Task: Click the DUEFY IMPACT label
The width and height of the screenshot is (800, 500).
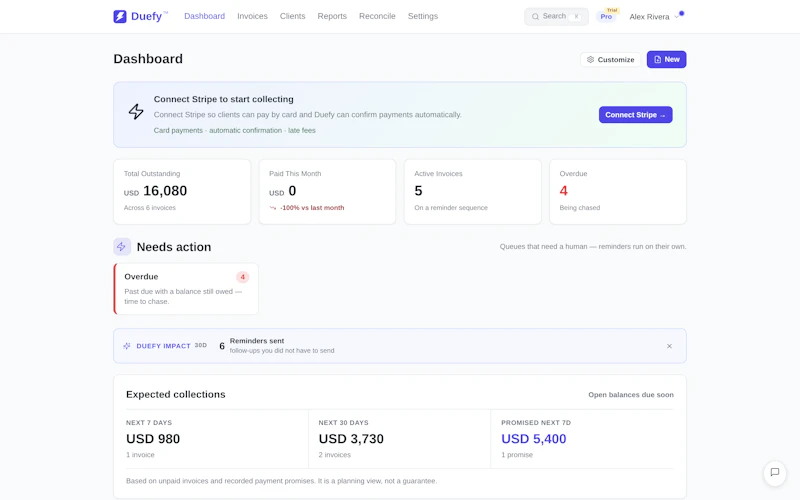Action: point(163,346)
